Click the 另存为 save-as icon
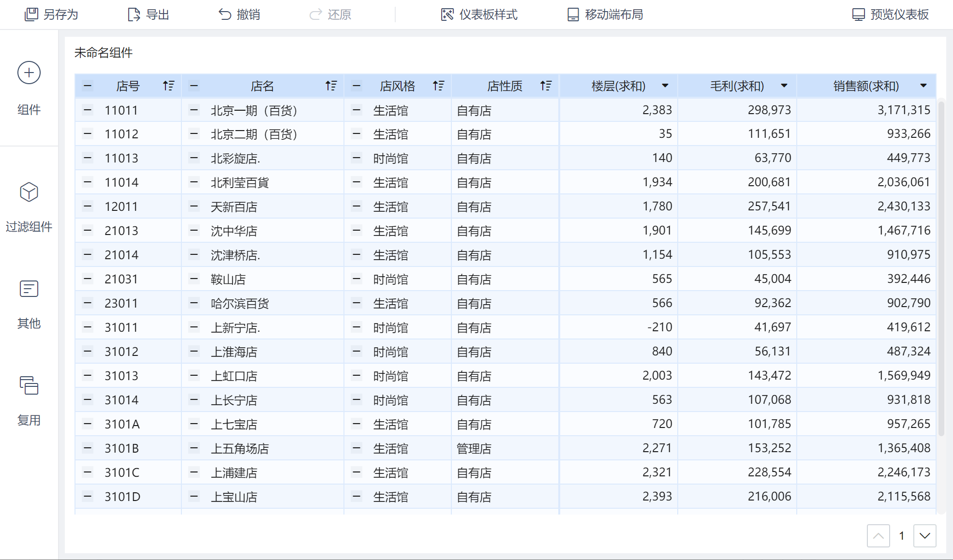 31,15
